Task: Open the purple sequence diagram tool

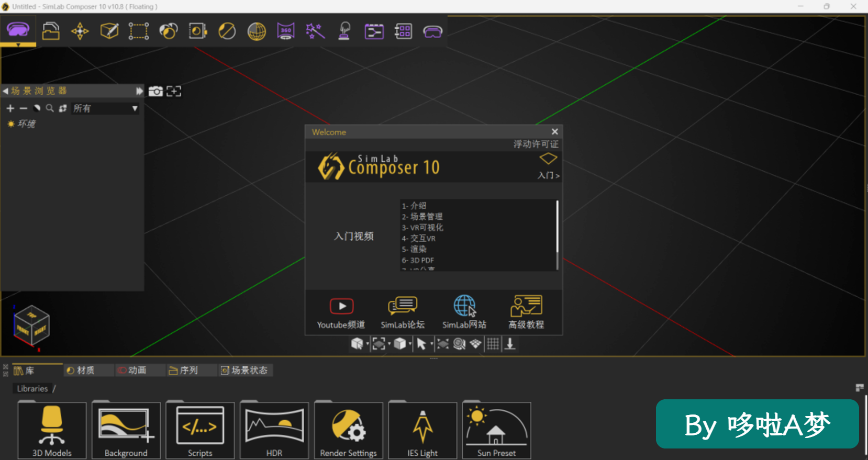Action: click(x=374, y=31)
